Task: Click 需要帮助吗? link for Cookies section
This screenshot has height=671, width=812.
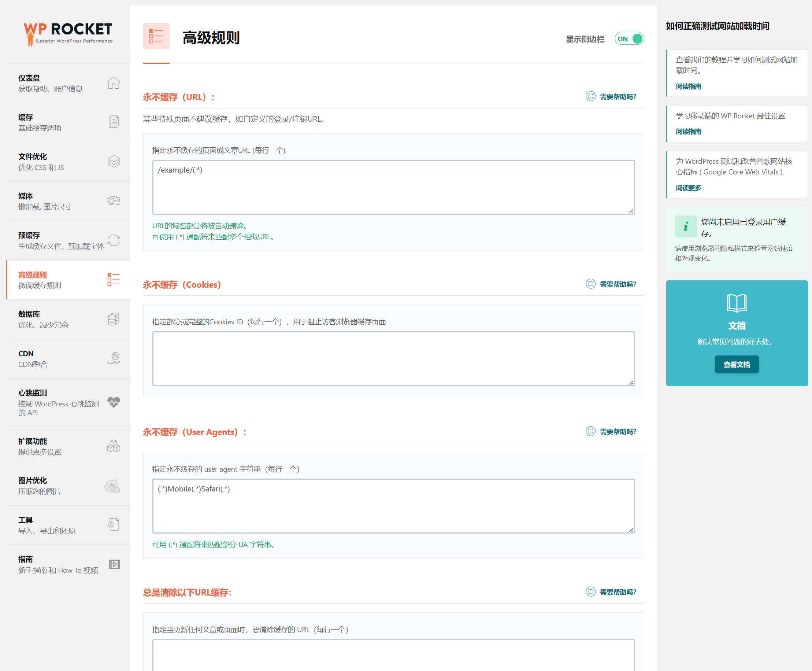Action: (618, 284)
